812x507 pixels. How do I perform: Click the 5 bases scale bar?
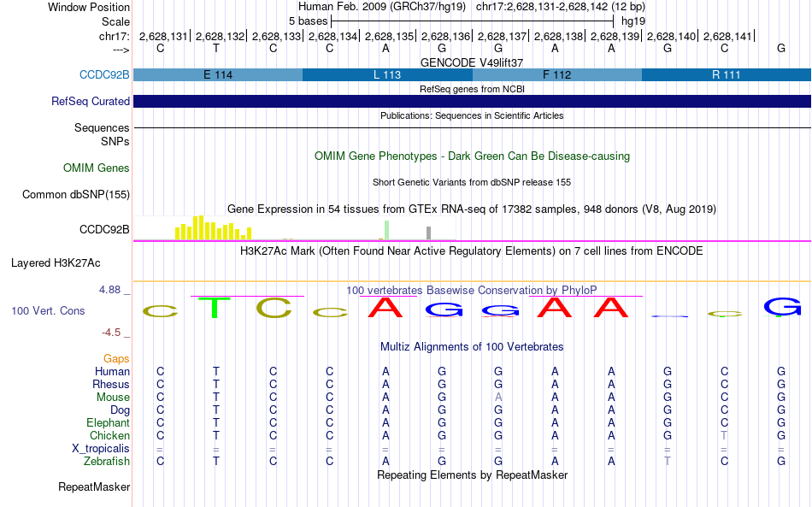point(472,21)
